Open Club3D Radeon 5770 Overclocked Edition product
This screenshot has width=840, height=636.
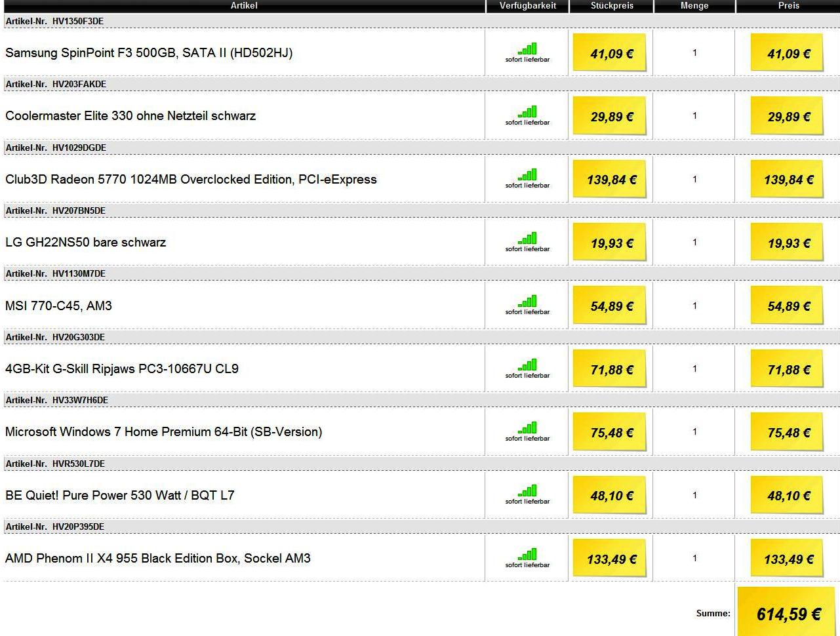191,180
